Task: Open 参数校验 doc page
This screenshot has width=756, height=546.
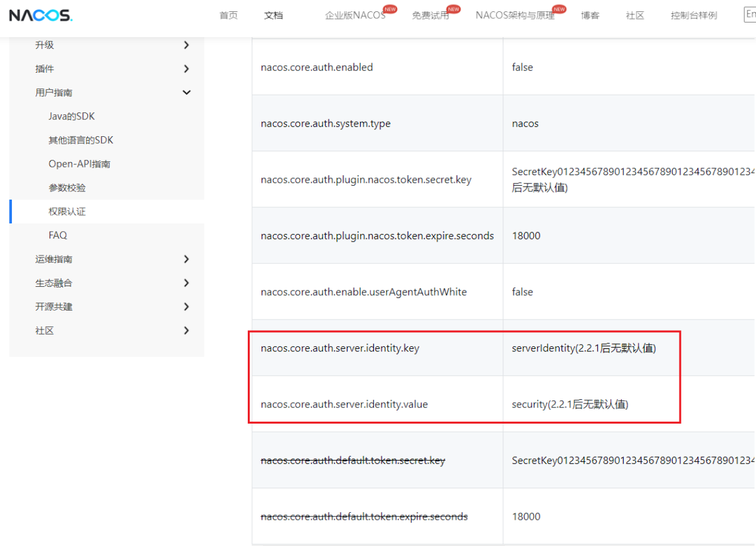Action: tap(67, 188)
